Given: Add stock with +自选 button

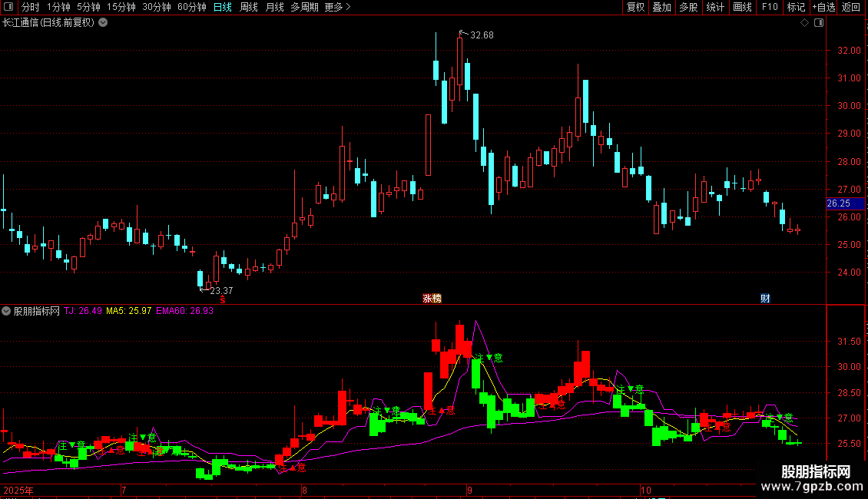Looking at the screenshot, I should [x=823, y=7].
